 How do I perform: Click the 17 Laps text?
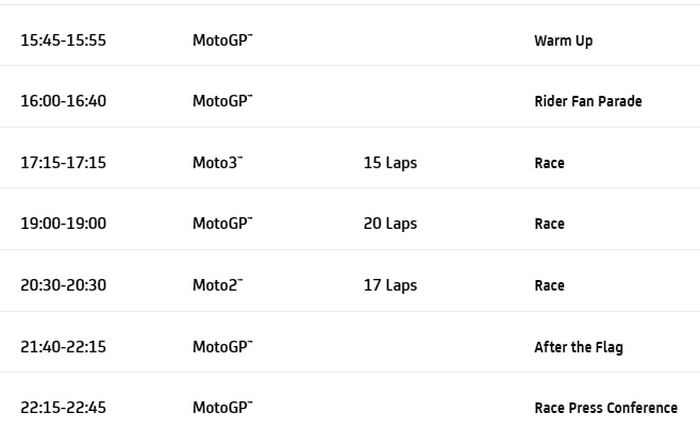pyautogui.click(x=390, y=285)
